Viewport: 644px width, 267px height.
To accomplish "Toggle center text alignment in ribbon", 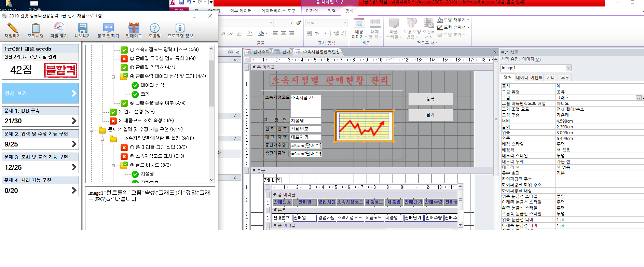I will [x=284, y=33].
